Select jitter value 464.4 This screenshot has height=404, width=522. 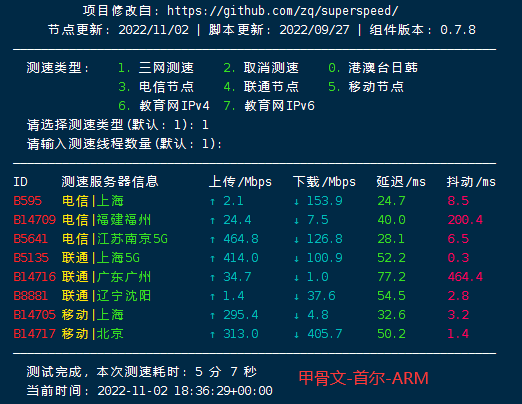point(465,277)
